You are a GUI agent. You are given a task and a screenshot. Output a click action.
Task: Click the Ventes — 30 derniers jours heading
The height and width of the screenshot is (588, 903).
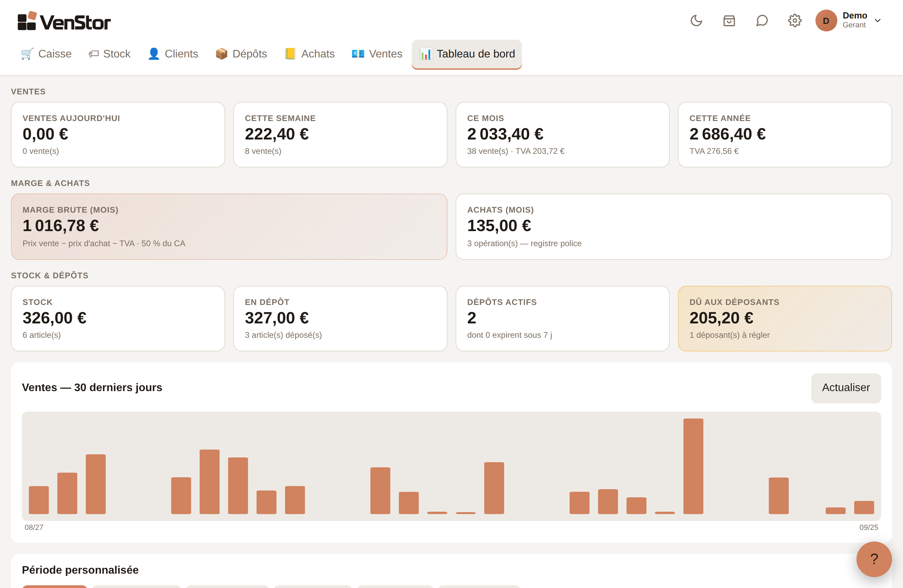click(92, 387)
